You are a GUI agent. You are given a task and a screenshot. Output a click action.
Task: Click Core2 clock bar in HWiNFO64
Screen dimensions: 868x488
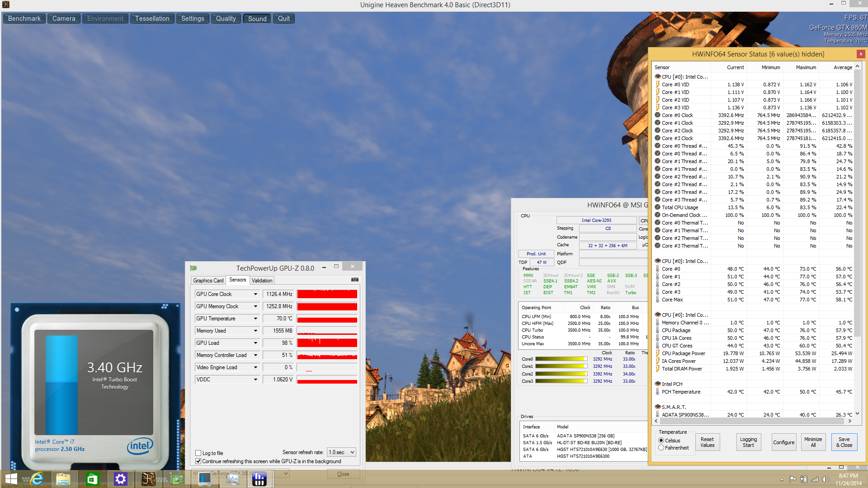tap(561, 374)
